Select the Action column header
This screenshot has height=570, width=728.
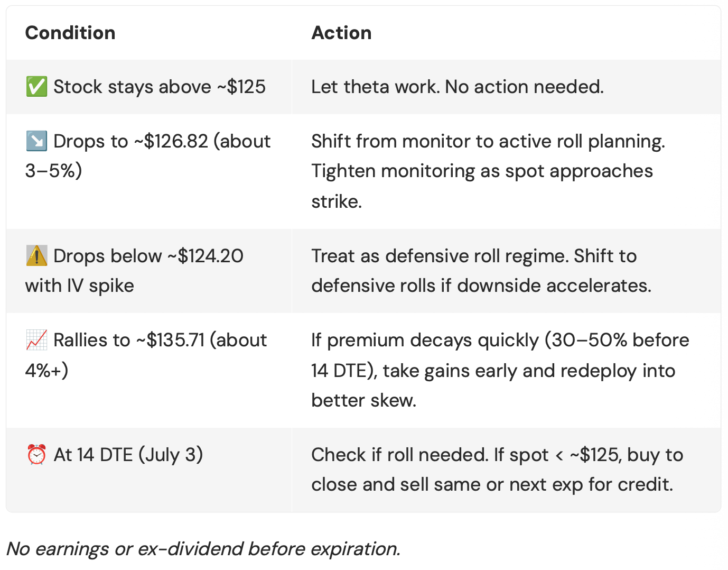(341, 33)
